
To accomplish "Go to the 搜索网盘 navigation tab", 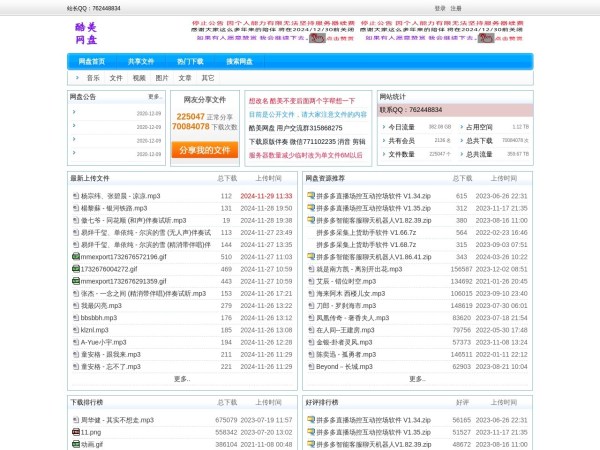I will (239, 61).
